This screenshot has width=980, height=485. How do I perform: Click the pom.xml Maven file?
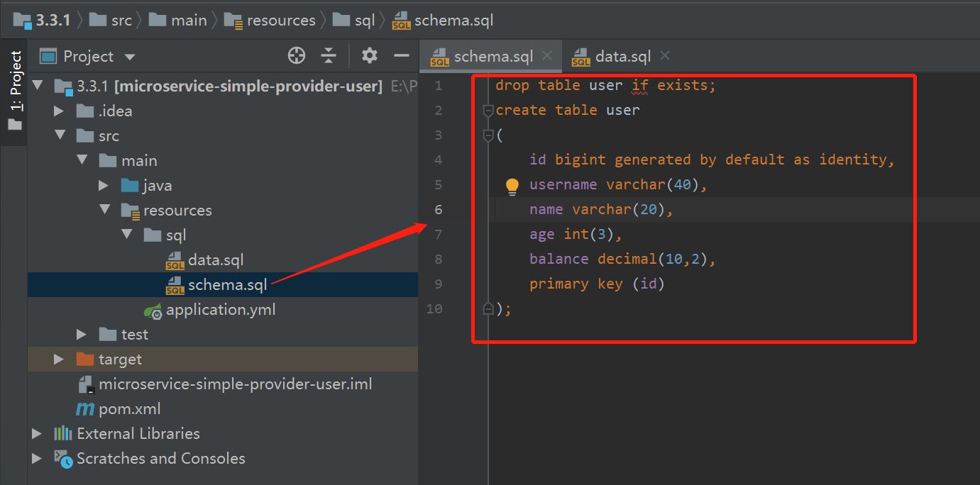(x=129, y=409)
